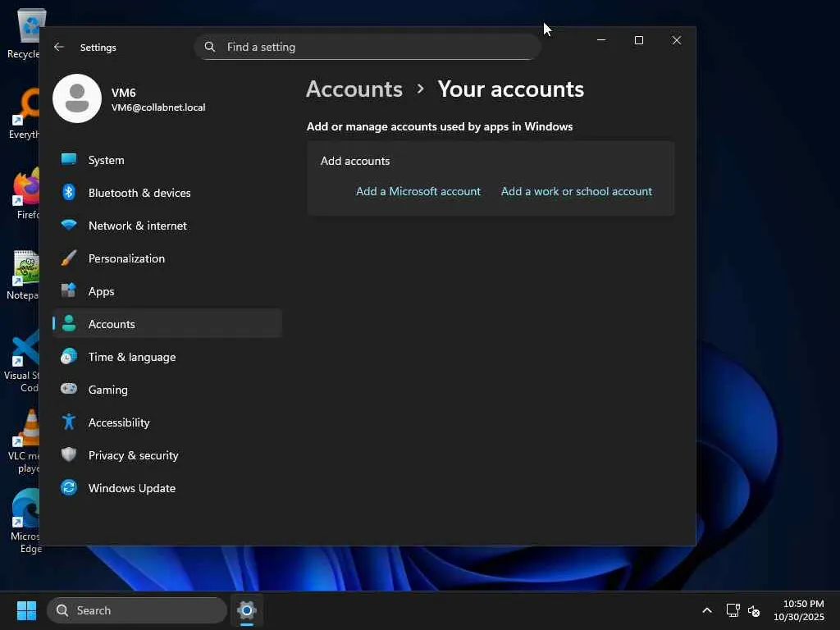
Task: Click the search magnifier in Find a setting
Action: 210,47
